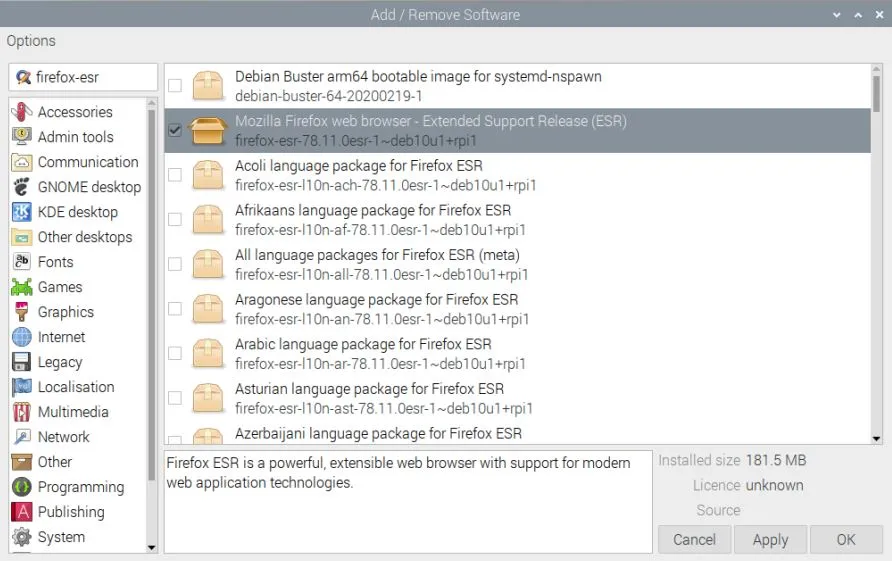Tick the Acoli language package checkbox
The height and width of the screenshot is (561, 892).
click(175, 175)
